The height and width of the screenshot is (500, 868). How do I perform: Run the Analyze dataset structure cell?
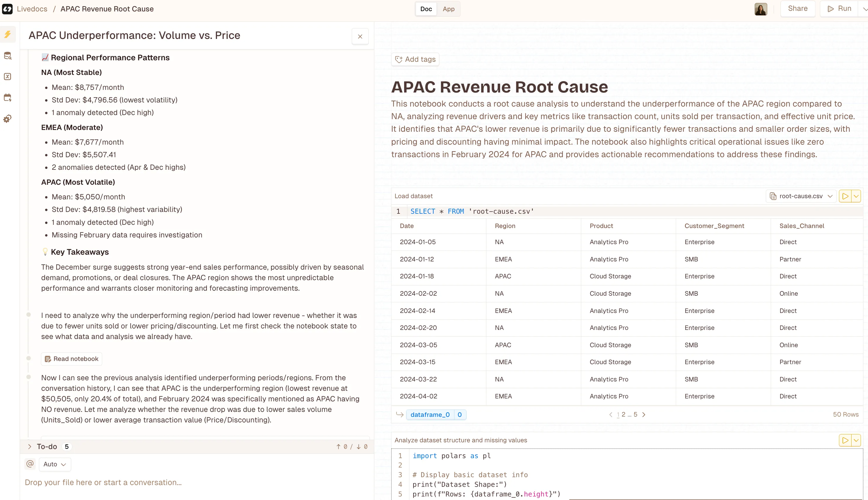[846, 440]
